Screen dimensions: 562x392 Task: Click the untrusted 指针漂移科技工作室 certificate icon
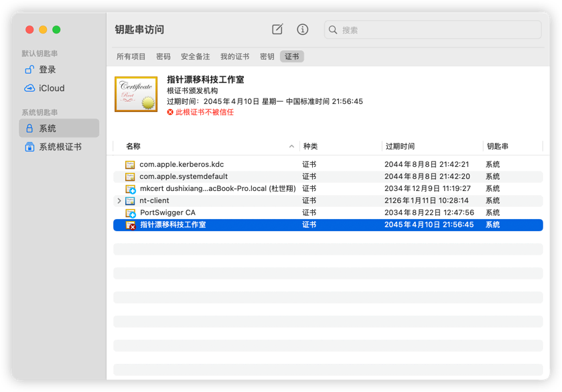click(131, 225)
